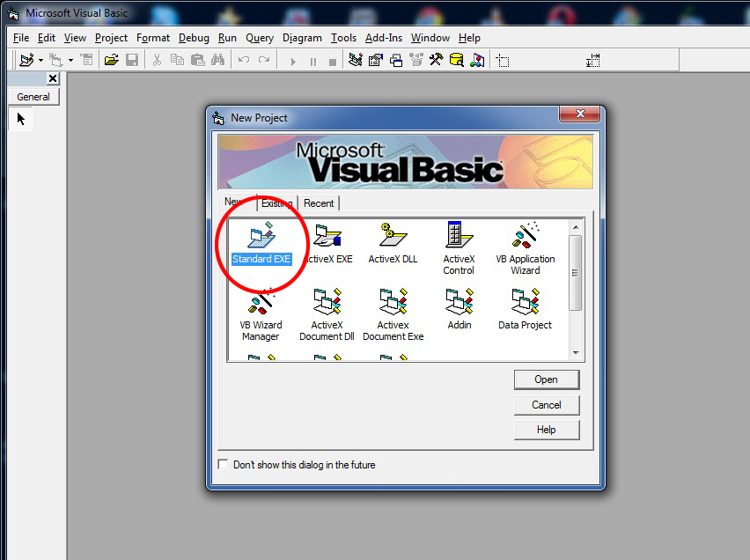Choose the Addin project icon

click(x=460, y=300)
